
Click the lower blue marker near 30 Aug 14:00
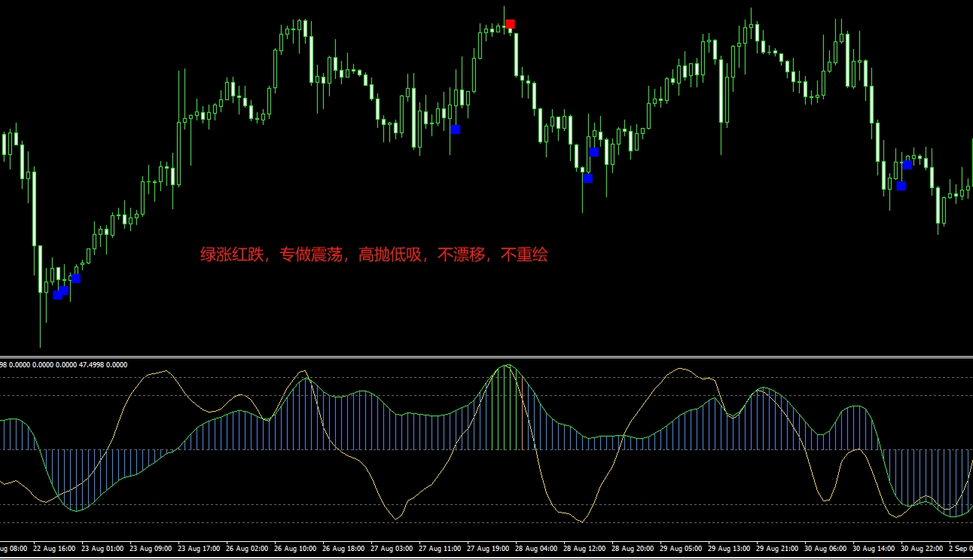[901, 186]
